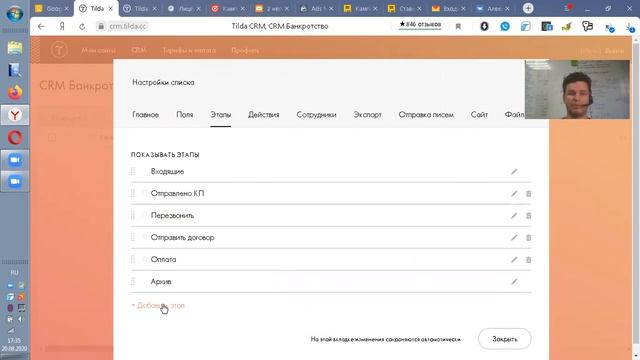Click the page vertical scrollbar

pyautogui.click(x=636, y=192)
